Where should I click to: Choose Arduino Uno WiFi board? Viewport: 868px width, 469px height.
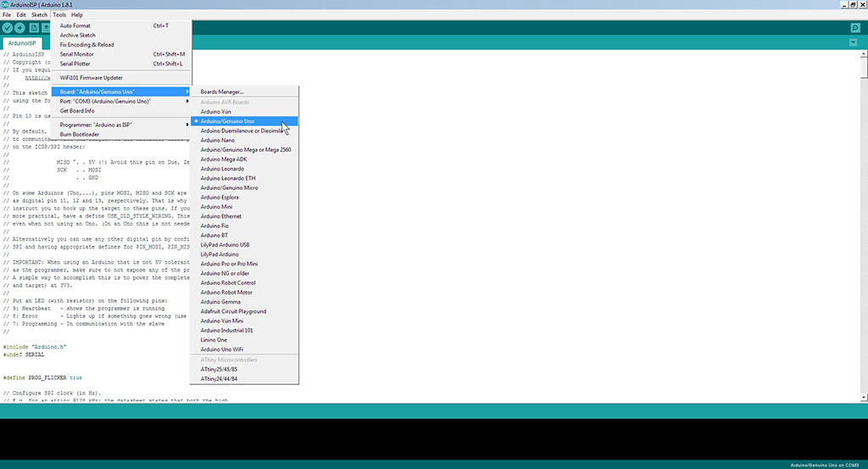244,349
